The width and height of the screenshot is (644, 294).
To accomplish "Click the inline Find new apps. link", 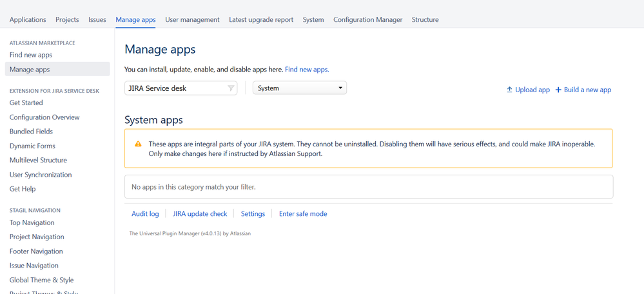I will coord(307,70).
